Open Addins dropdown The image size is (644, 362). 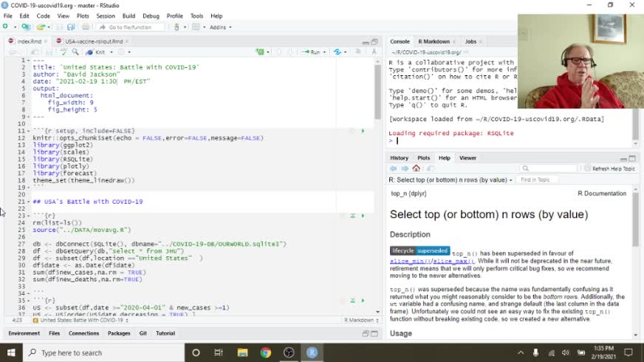click(x=221, y=27)
